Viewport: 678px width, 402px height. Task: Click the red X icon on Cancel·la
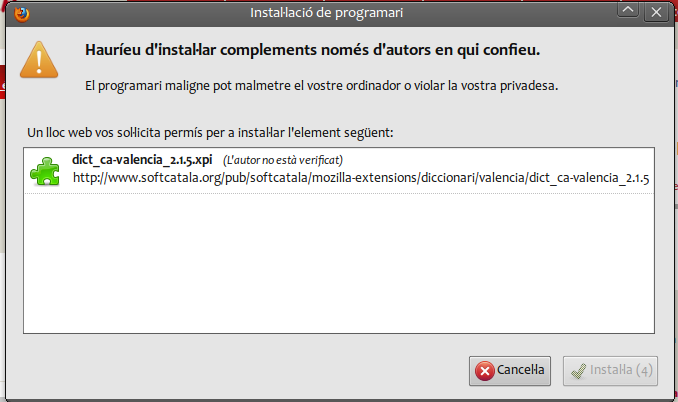484,371
